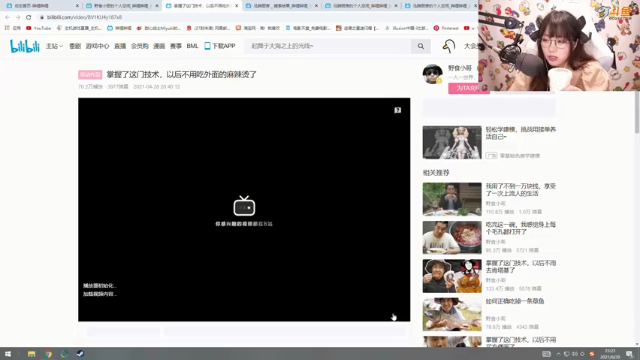Viewport: 640px width, 360px height.
Task: Open the bilibili bookmark in bookmarks bar
Action: click(x=119, y=28)
